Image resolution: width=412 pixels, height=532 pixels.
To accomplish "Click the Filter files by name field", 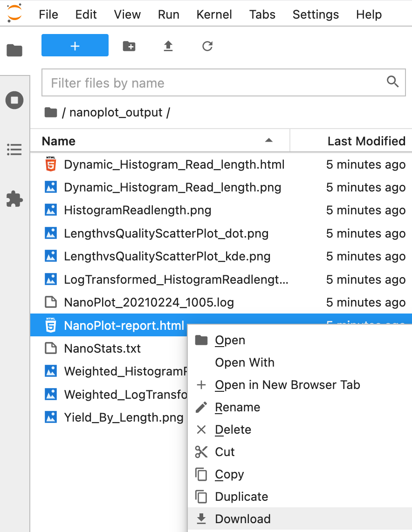I will (x=186, y=82).
